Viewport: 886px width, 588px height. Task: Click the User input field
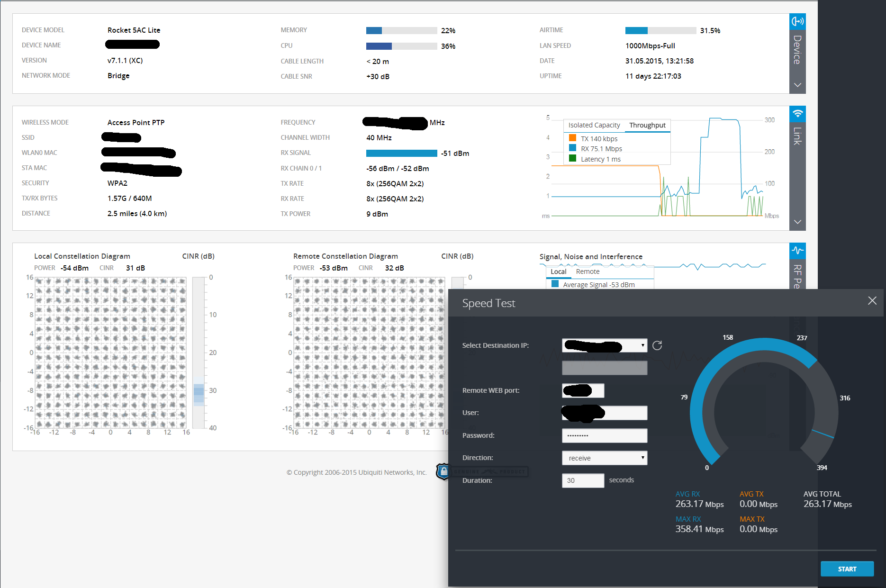605,413
